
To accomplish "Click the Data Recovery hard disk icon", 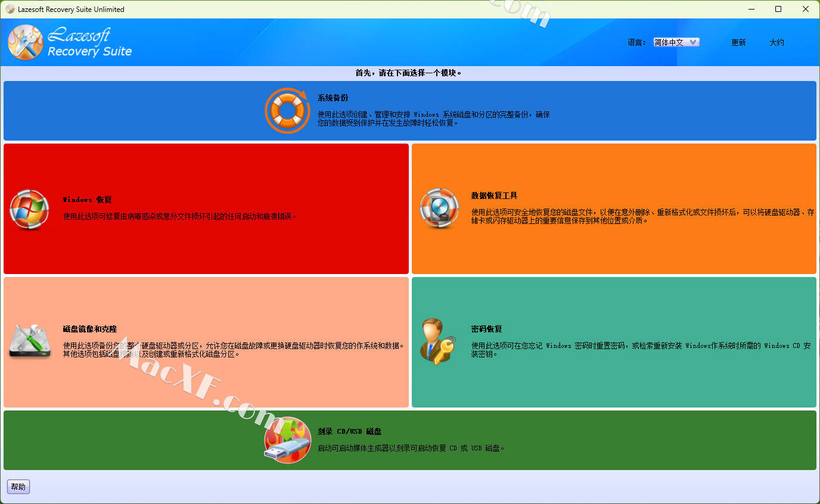I will coord(439,209).
